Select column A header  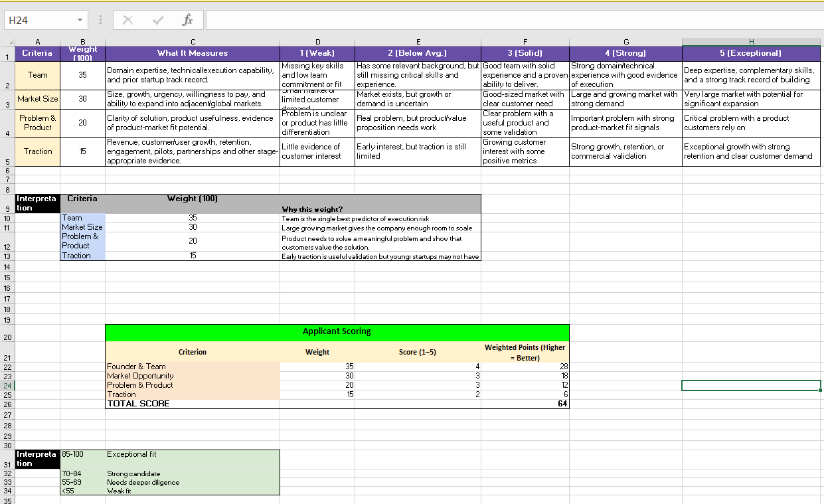38,41
